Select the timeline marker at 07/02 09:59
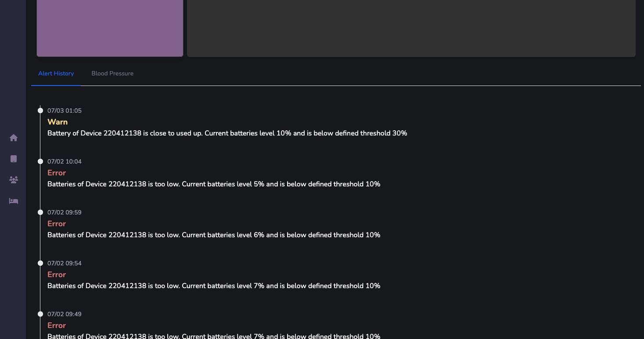644x339 pixels. [40, 212]
